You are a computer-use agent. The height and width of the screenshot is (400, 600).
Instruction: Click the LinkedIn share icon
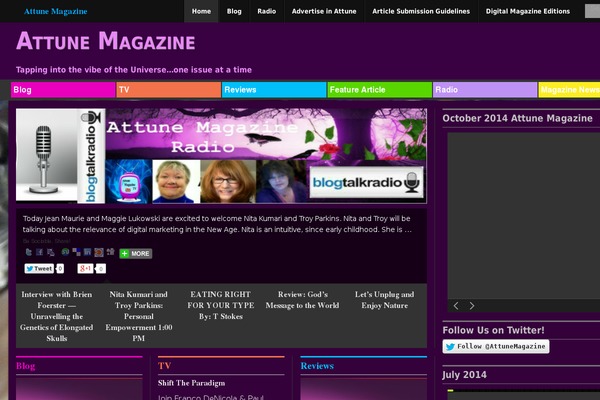87,252
